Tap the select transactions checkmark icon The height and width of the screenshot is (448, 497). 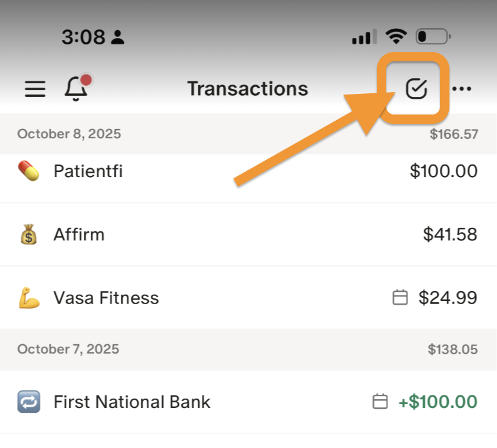click(416, 89)
